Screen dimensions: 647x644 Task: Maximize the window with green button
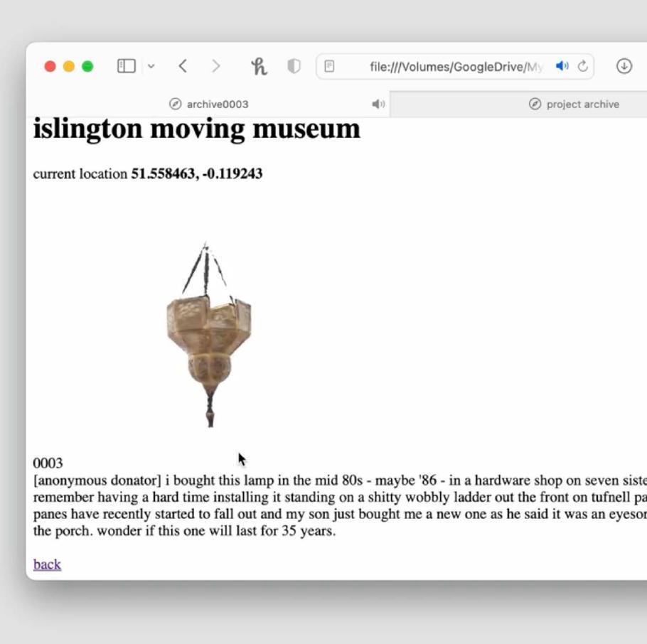pyautogui.click(x=87, y=66)
